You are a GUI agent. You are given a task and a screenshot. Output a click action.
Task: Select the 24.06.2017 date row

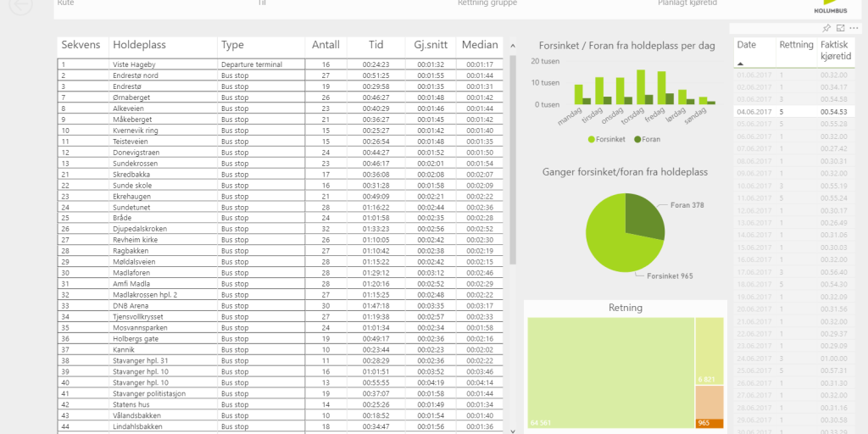pyautogui.click(x=793, y=359)
